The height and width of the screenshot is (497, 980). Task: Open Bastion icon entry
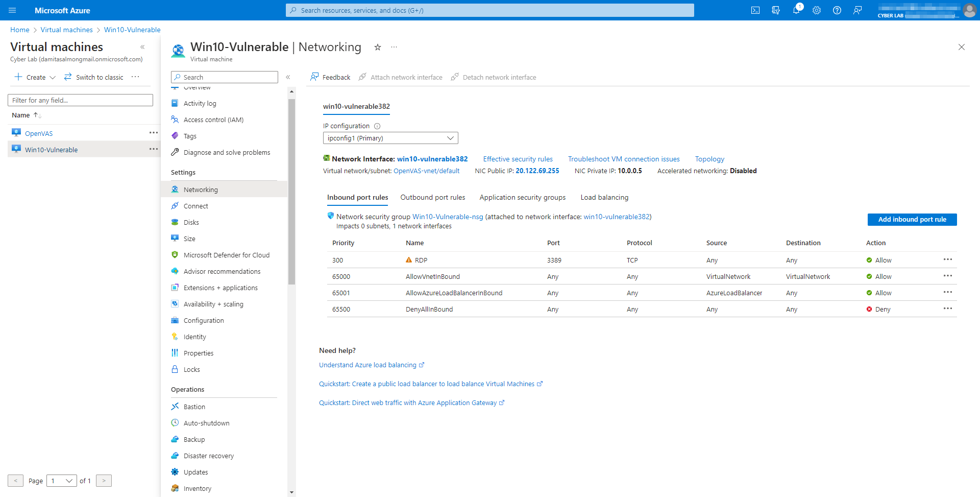pos(175,406)
